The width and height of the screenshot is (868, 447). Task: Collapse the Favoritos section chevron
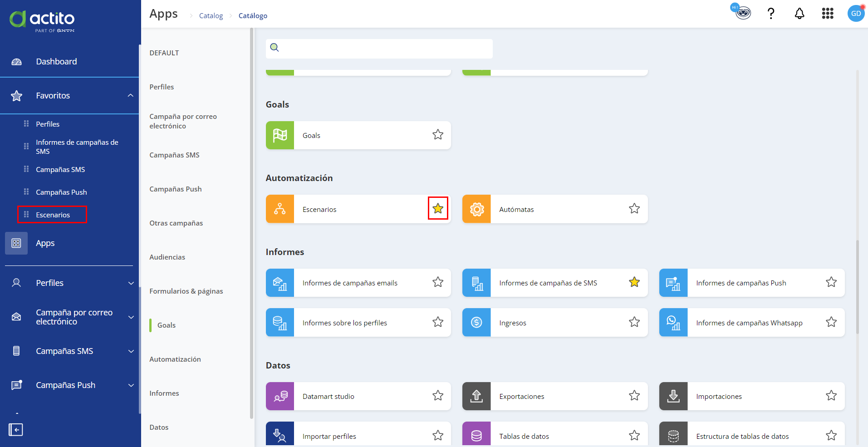click(131, 95)
